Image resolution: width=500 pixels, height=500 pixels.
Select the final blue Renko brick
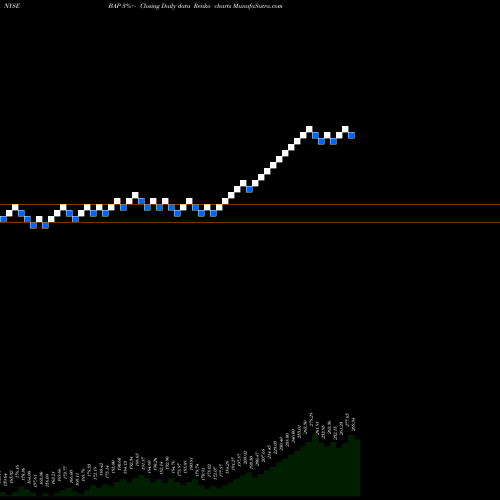coord(351,135)
